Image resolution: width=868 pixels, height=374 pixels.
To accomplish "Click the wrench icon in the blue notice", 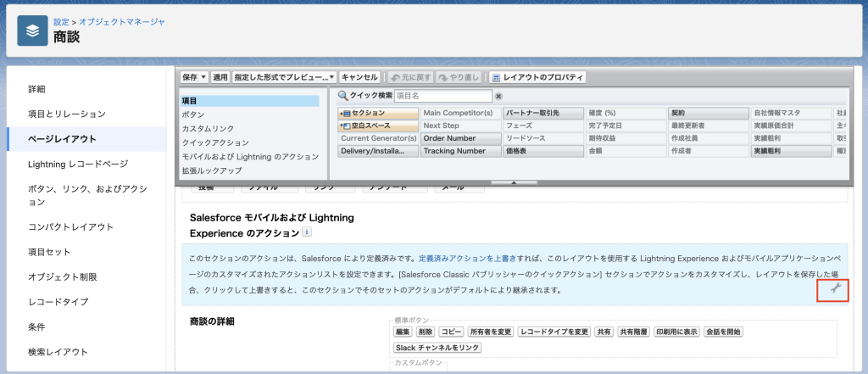I will coord(835,288).
